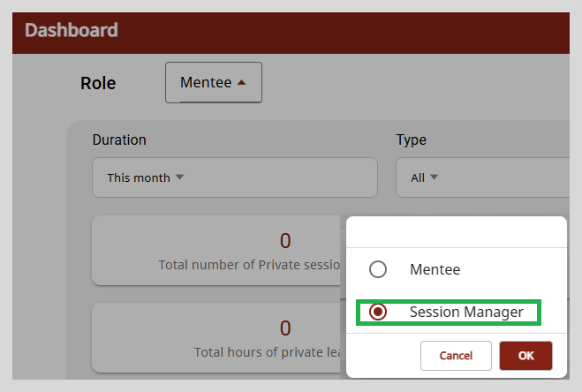Click the red up-arrow beside Mentee
Screen dimensions: 582x392
coord(242,82)
